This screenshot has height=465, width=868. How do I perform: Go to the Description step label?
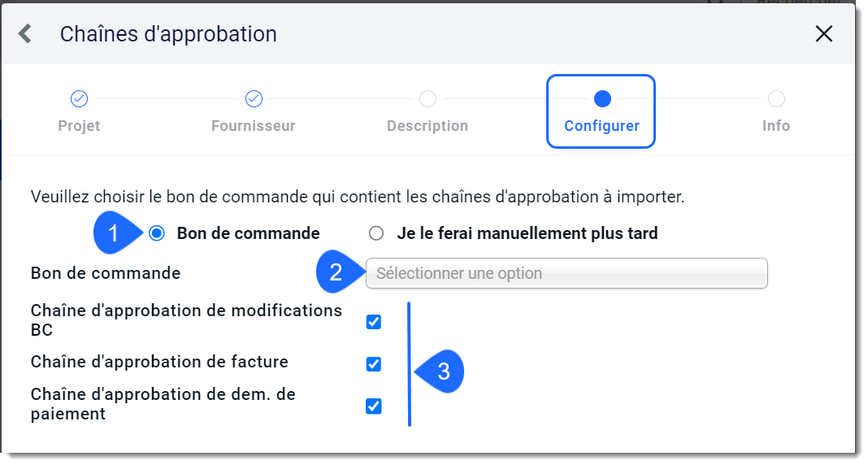point(427,126)
